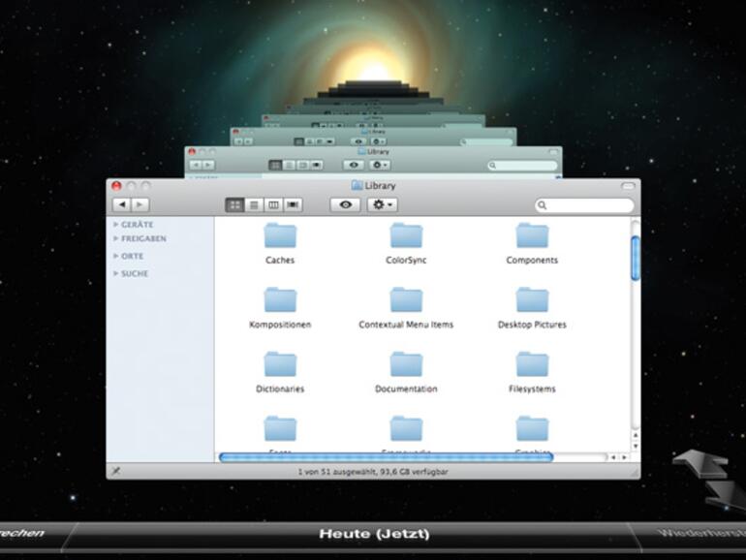The image size is (746, 560).
Task: Click the Documentation folder name label
Action: coord(406,389)
